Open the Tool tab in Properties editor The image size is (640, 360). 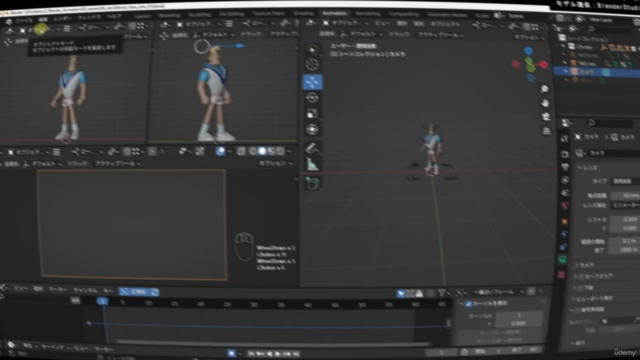coord(564,139)
